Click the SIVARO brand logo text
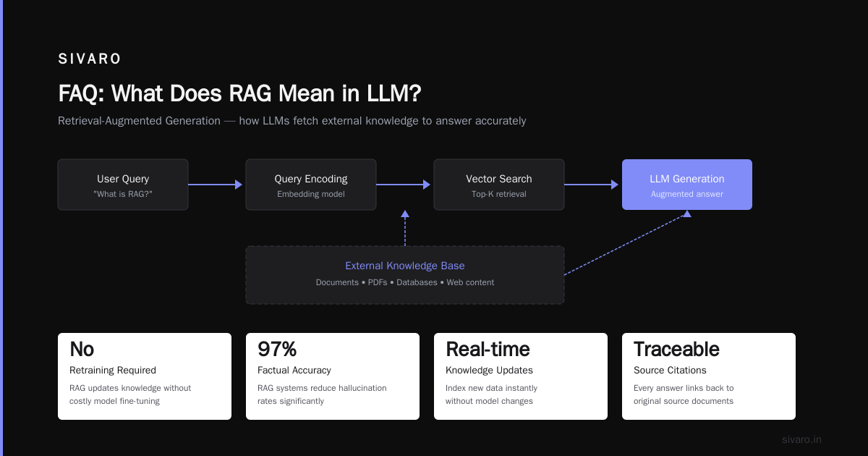The width and height of the screenshot is (868, 456). (90, 59)
